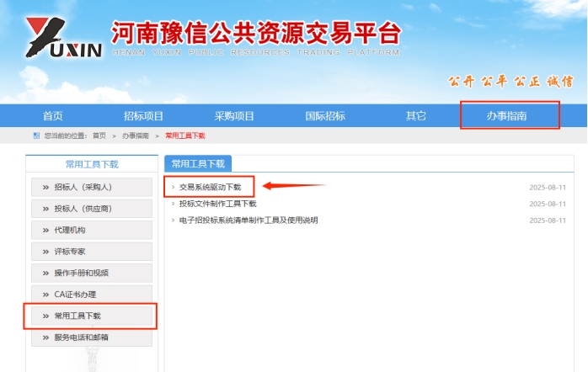Viewport: 588px width, 372px height.
Task: Click the double chevron beside 招标人（采购人）
Action: [44, 187]
